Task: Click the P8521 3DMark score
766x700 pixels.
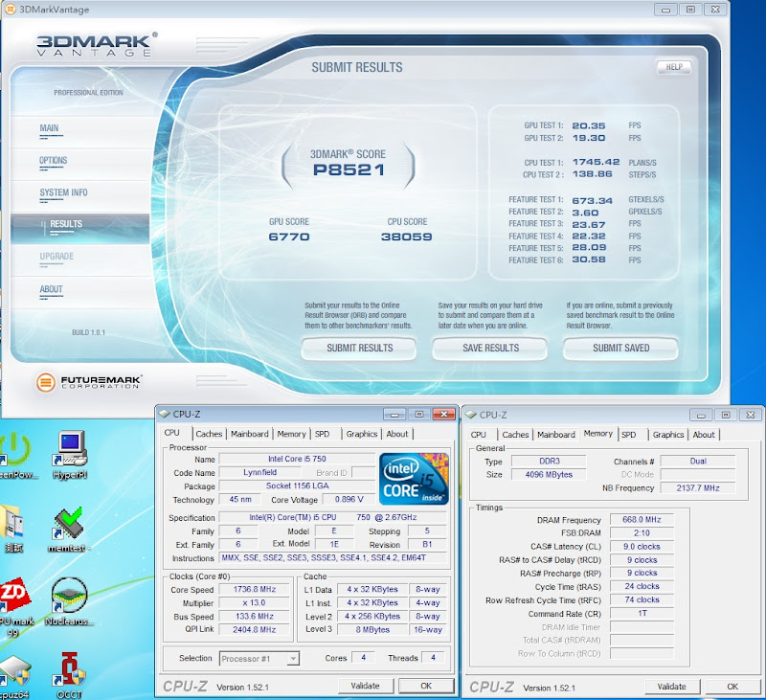Action: pyautogui.click(x=349, y=170)
